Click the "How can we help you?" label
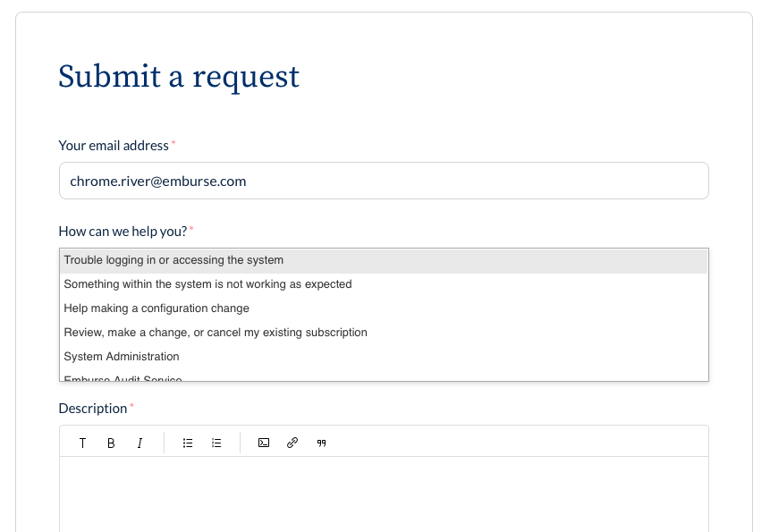Screen dimensions: 770x532 point(123,232)
